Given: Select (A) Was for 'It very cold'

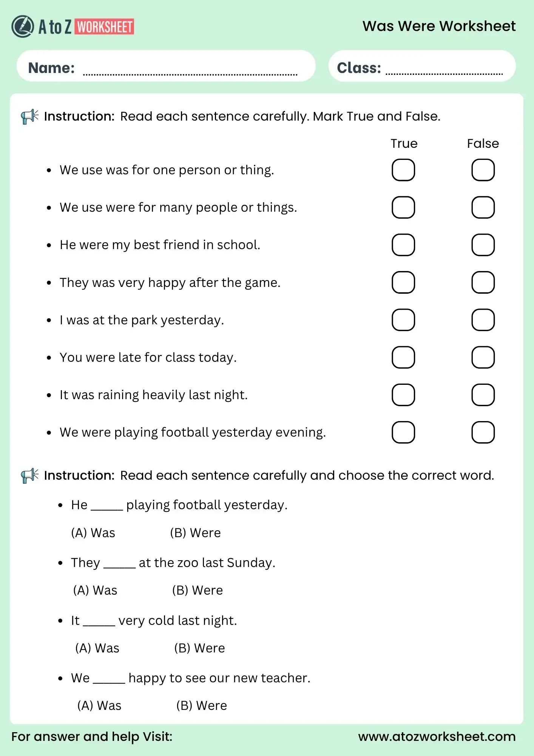Looking at the screenshot, I should point(97,648).
